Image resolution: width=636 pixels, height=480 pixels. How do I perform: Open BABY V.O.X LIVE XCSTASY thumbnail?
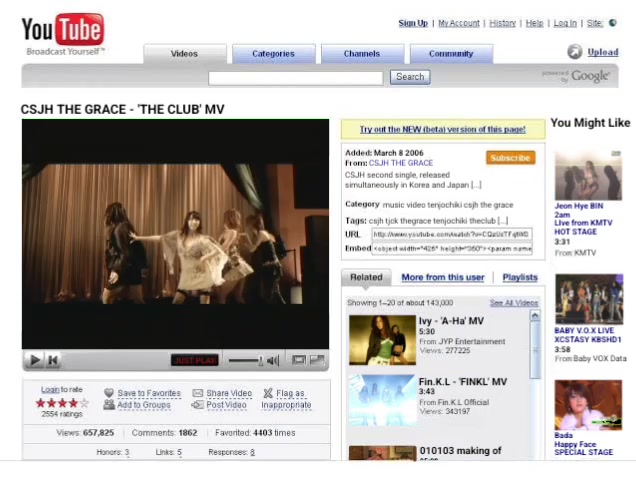pyautogui.click(x=589, y=299)
